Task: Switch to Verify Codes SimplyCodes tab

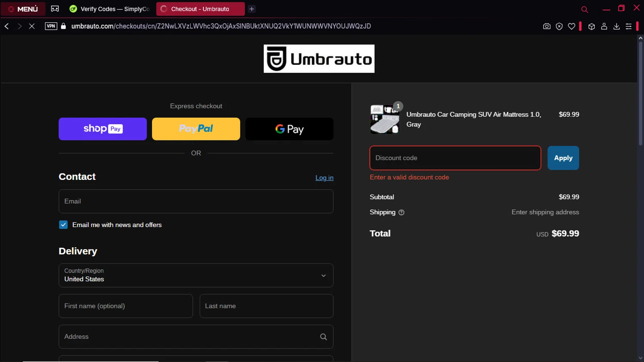Action: (109, 9)
